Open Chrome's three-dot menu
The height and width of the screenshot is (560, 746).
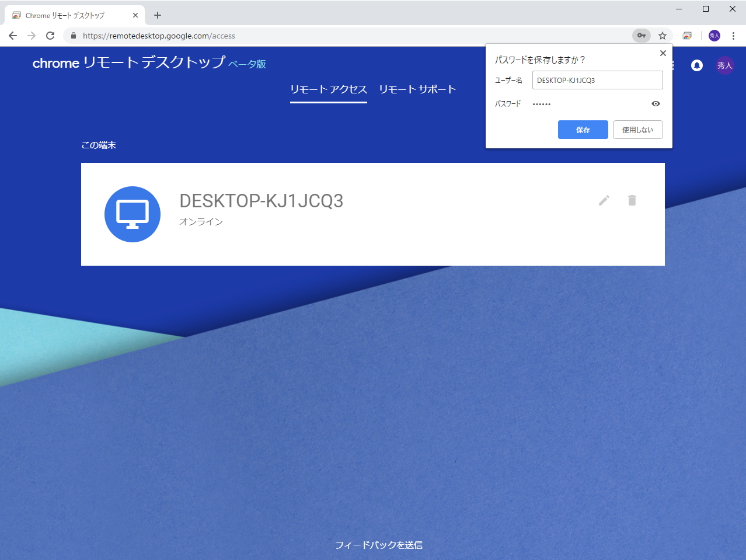coord(734,36)
